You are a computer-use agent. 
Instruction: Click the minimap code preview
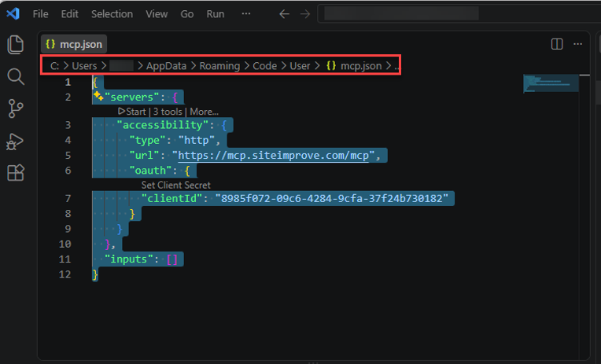pos(551,83)
